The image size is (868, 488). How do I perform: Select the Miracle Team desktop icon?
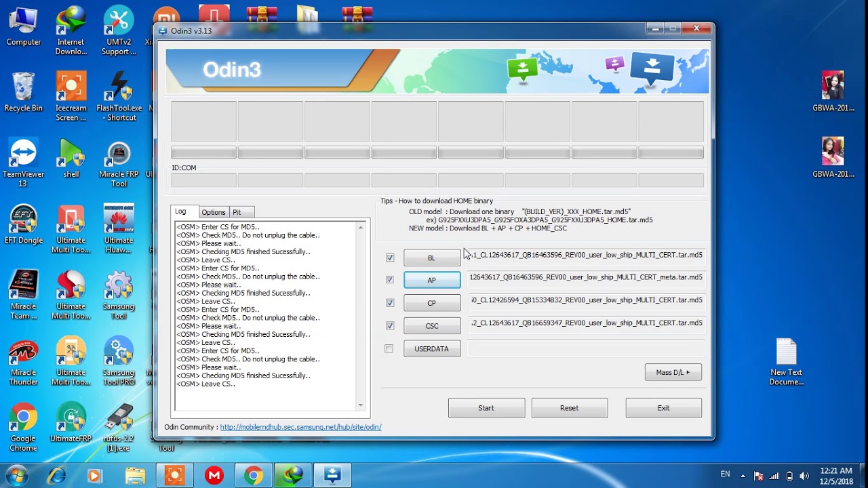[x=23, y=295]
